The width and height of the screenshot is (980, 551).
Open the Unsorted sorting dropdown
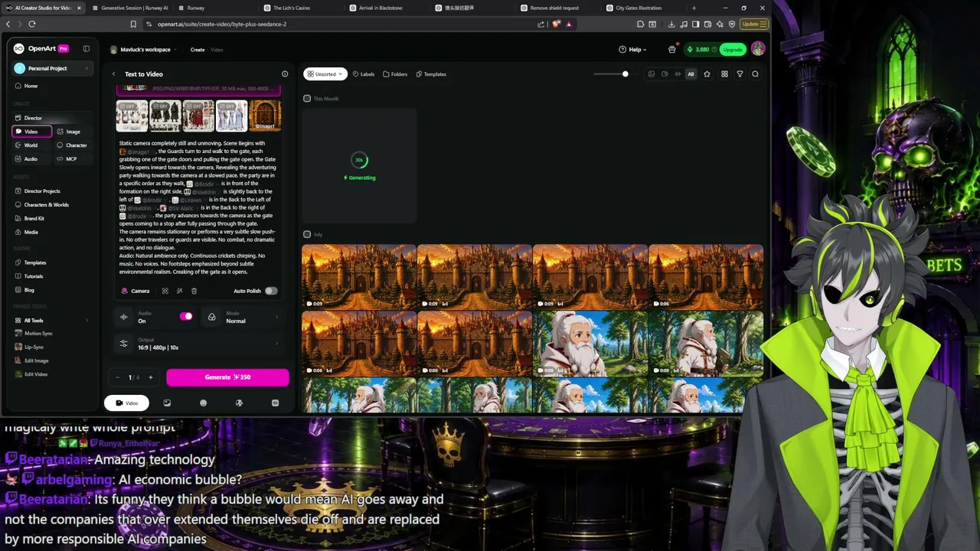click(325, 74)
